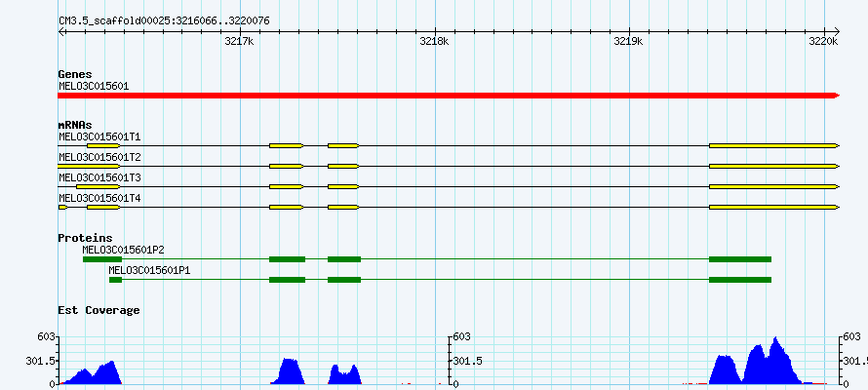Select the first long exon of transcript T2
This screenshot has height=390, width=868.
pyautogui.click(x=89, y=166)
